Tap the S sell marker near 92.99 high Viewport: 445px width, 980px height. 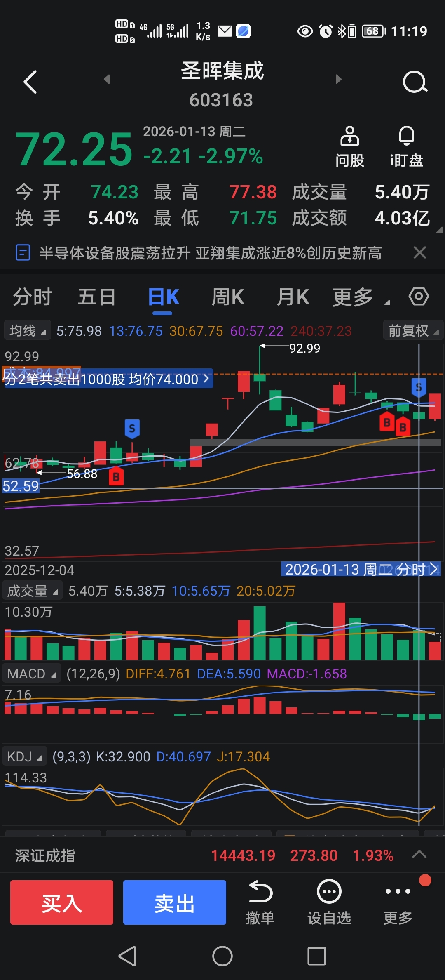click(x=419, y=387)
